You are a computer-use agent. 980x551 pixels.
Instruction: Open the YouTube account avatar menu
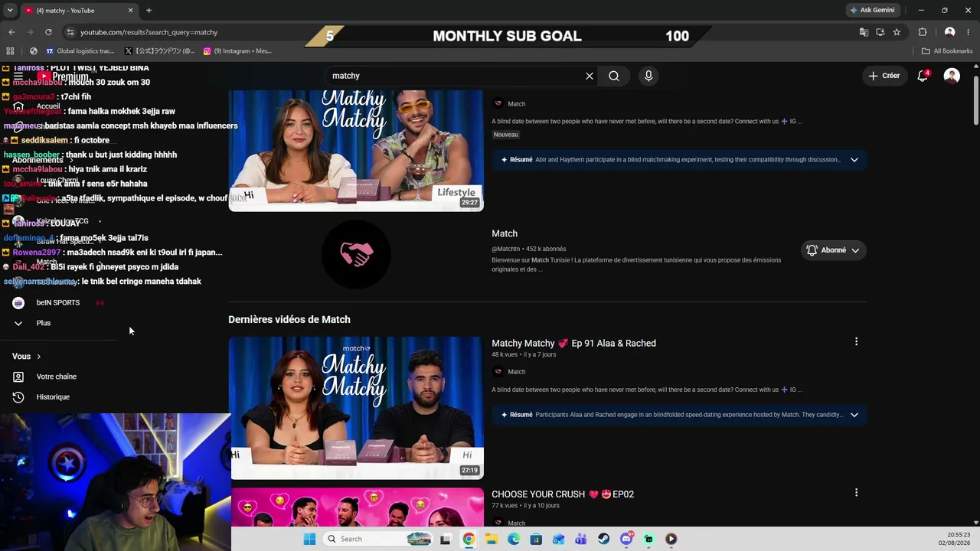tap(952, 76)
